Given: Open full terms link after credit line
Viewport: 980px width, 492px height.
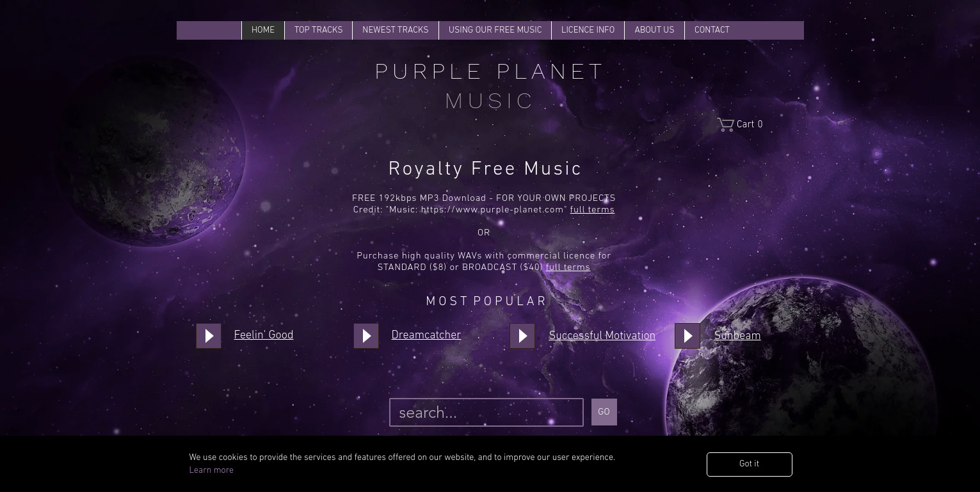Looking at the screenshot, I should tap(592, 210).
